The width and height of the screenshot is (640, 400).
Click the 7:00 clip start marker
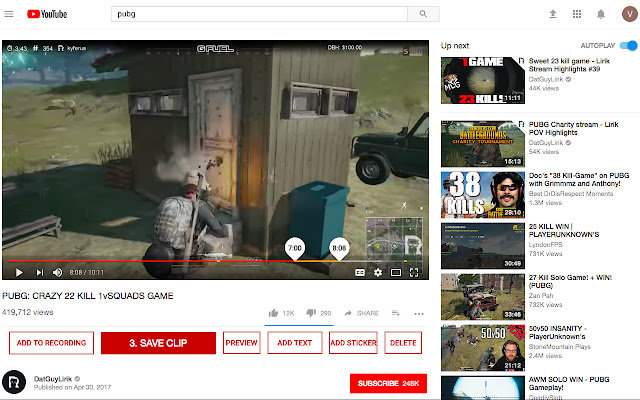[x=295, y=249]
